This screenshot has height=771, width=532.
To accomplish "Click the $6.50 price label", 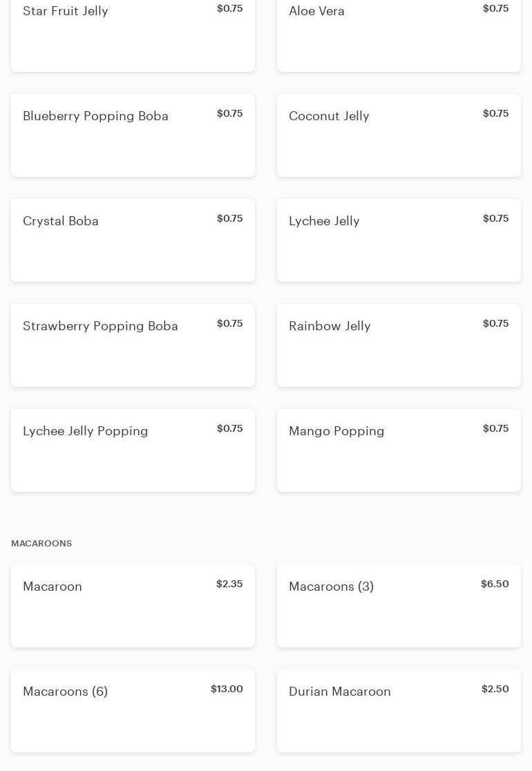I will [495, 584].
